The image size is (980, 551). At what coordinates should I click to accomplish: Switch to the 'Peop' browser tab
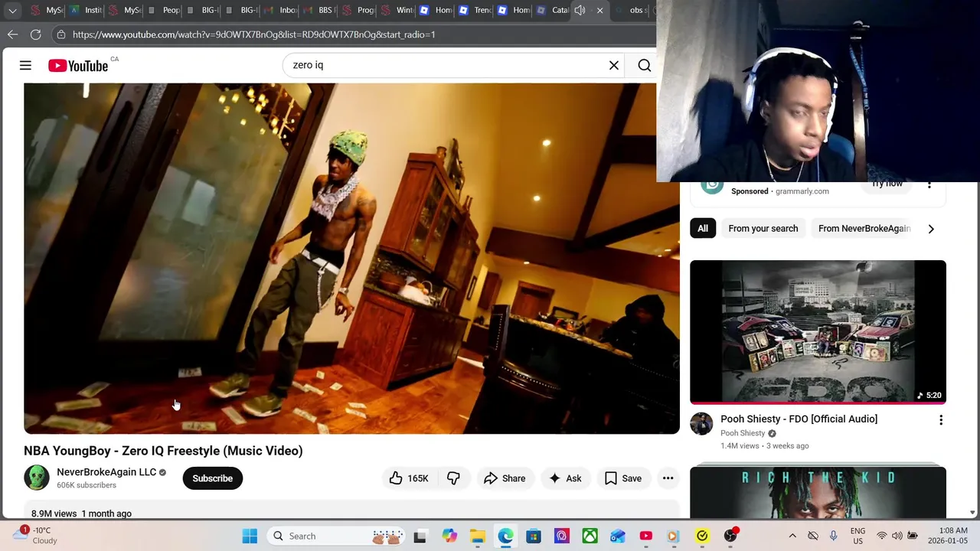(162, 10)
